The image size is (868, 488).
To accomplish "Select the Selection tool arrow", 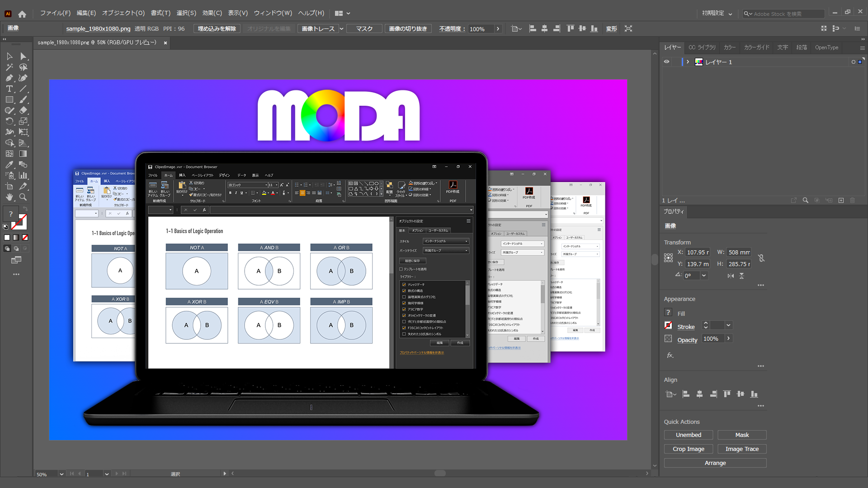I will (9, 56).
